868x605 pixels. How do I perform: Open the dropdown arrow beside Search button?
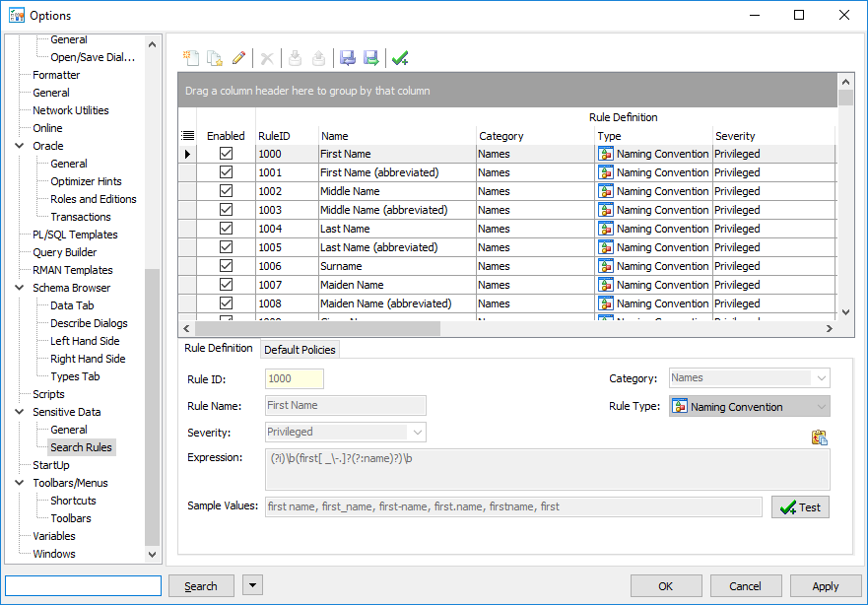pos(252,585)
